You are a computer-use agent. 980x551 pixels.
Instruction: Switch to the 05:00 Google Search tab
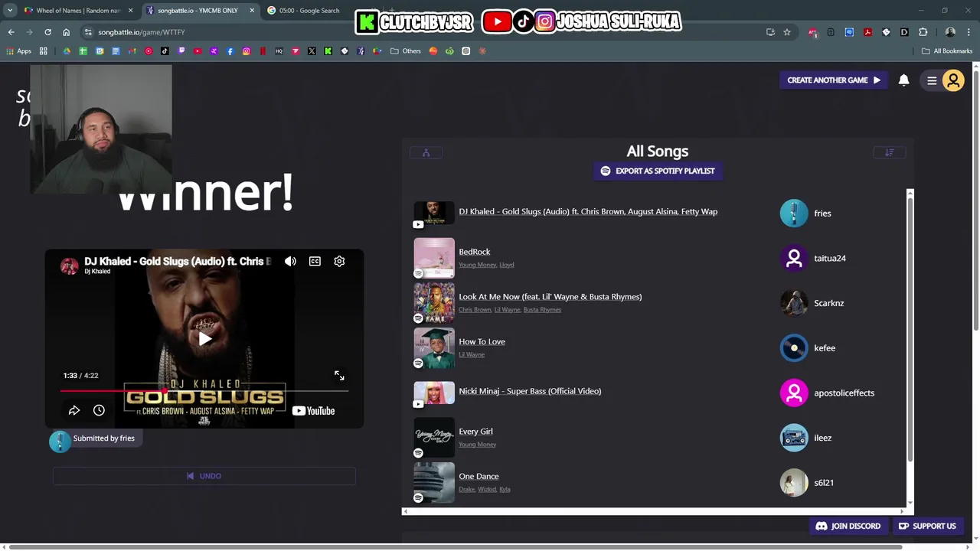click(310, 11)
